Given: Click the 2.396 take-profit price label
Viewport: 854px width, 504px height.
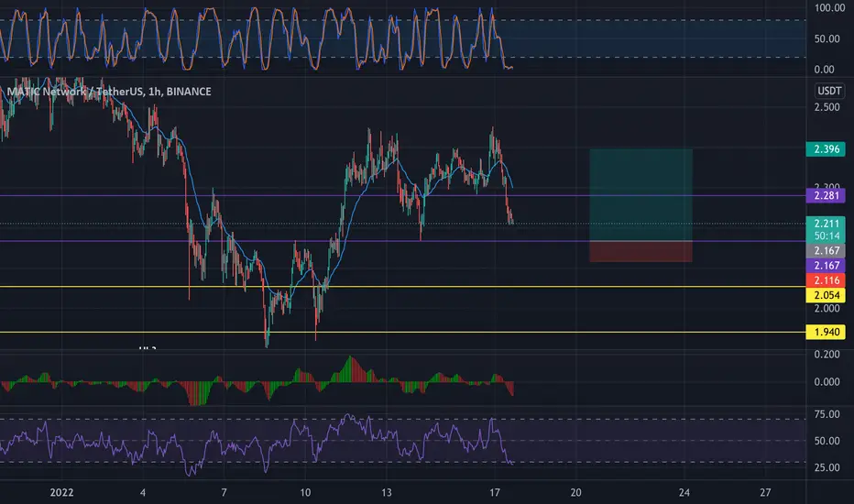Looking at the screenshot, I should click(x=826, y=148).
